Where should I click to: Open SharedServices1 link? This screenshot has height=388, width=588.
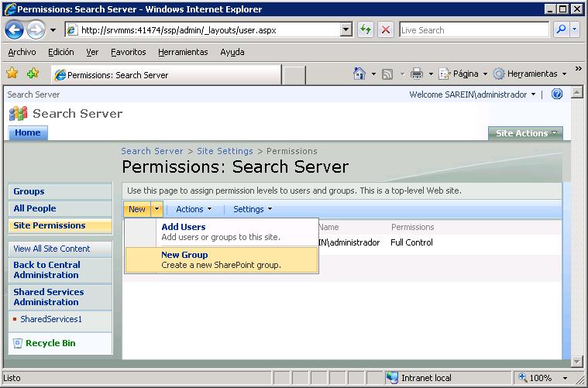point(51,319)
